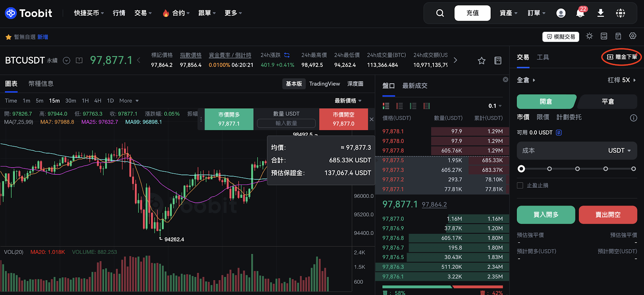Open the 訂單 dropdown menu
This screenshot has height=295, width=644.
coord(537,13)
